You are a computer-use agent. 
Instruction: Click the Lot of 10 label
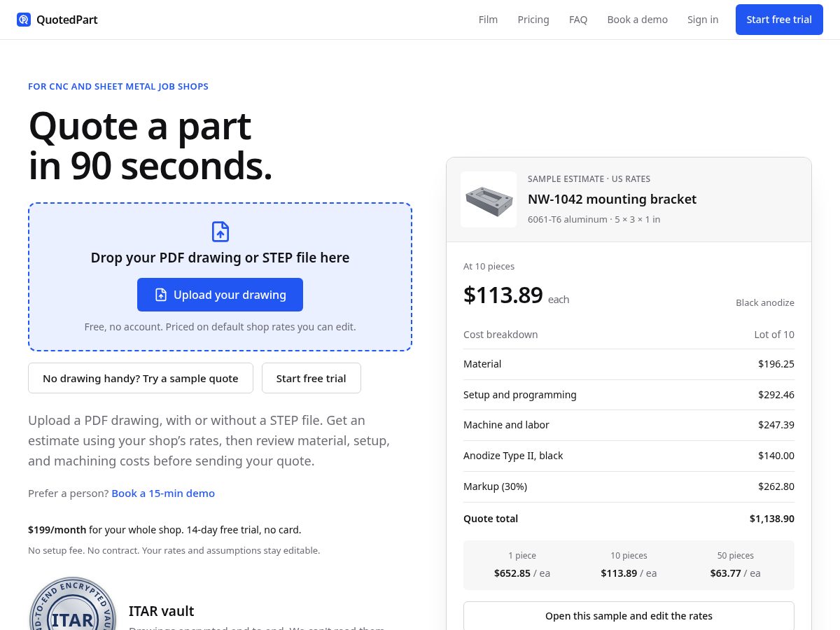(x=774, y=335)
